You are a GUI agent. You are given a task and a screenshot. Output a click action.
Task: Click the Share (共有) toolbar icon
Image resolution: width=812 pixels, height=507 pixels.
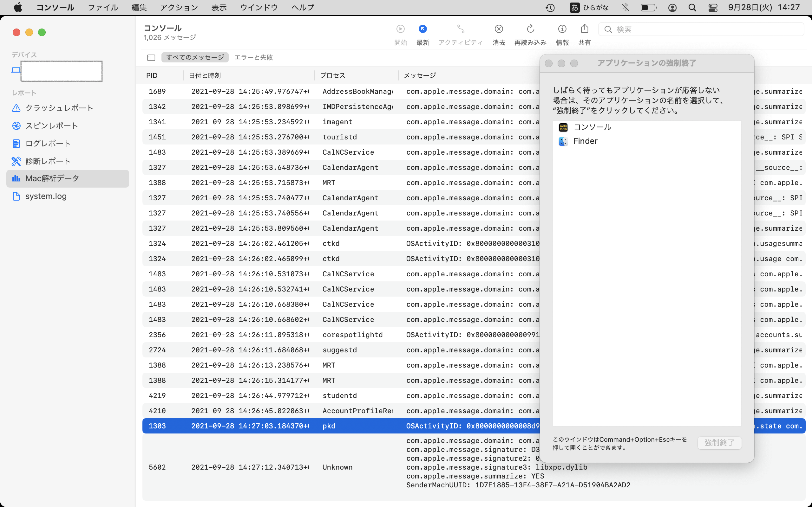[584, 29]
